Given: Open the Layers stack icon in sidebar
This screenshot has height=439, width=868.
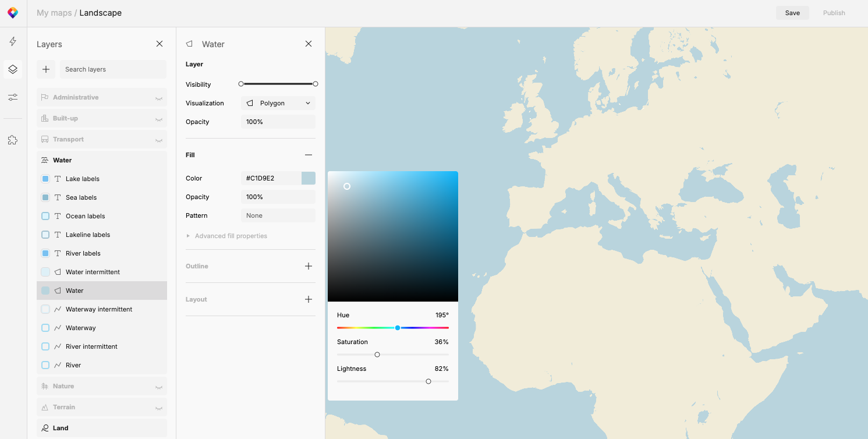Looking at the screenshot, I should 13,69.
